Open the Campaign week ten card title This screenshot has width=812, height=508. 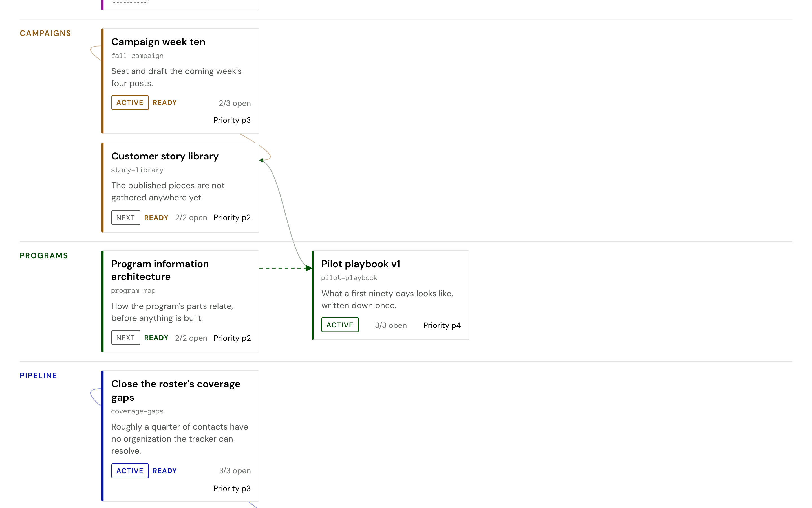pos(158,42)
